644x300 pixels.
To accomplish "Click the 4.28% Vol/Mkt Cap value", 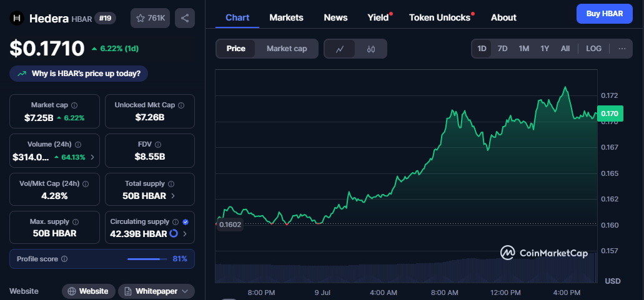I will click(x=54, y=196).
